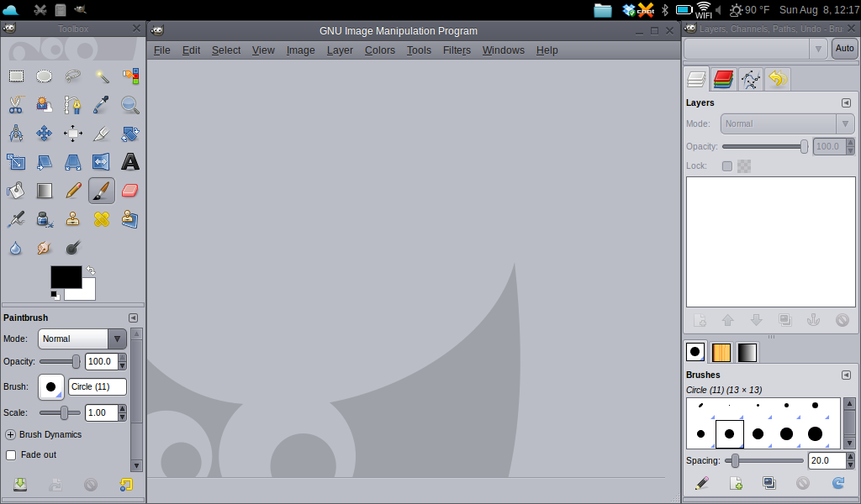Open the Windows menu

pos(504,50)
